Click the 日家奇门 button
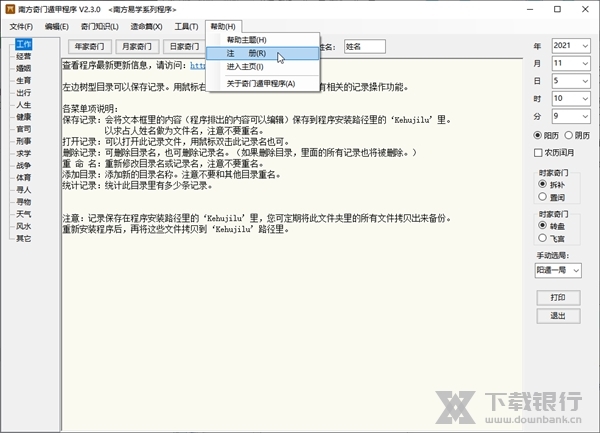Screen dimensions: 600x433 pyautogui.click(x=184, y=46)
